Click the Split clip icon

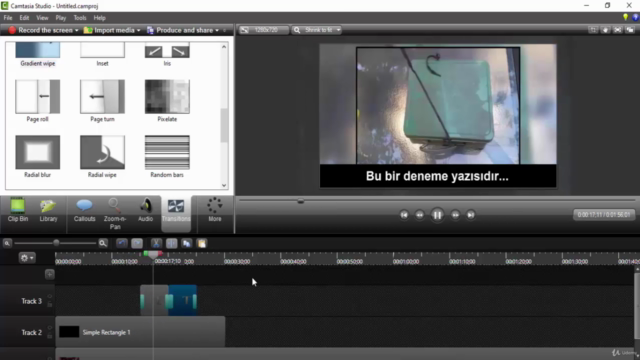pos(171,243)
